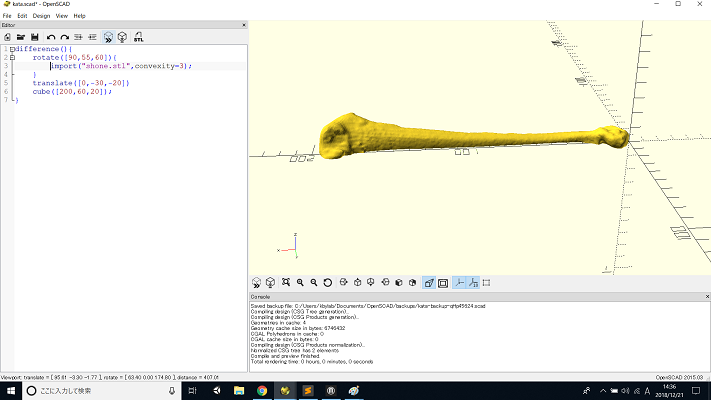Screen dimensions: 711x400
Task: Open the Help menu
Action: (79, 16)
